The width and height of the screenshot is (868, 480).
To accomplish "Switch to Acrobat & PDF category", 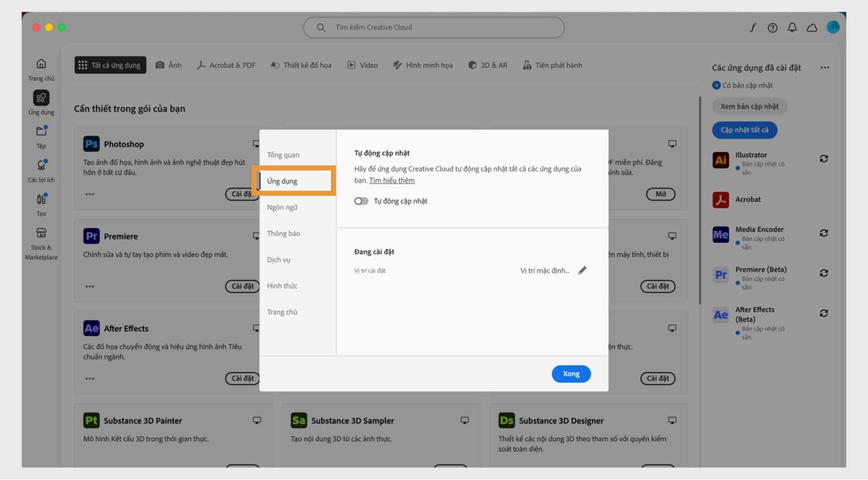I will [x=226, y=65].
